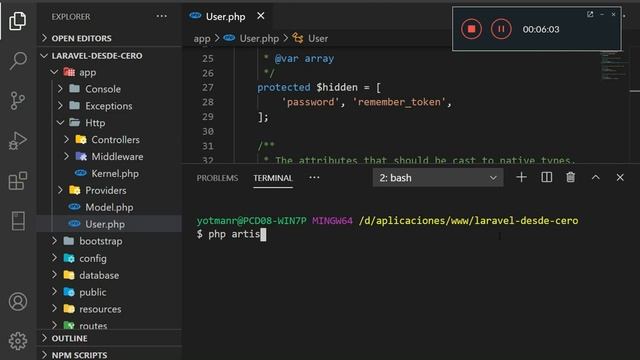Open the bookmark-style view below the Extensions icon
This screenshot has height=360, width=640.
point(18,221)
